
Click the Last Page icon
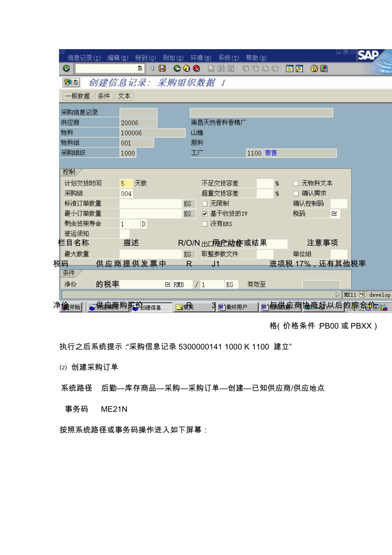pos(275,68)
